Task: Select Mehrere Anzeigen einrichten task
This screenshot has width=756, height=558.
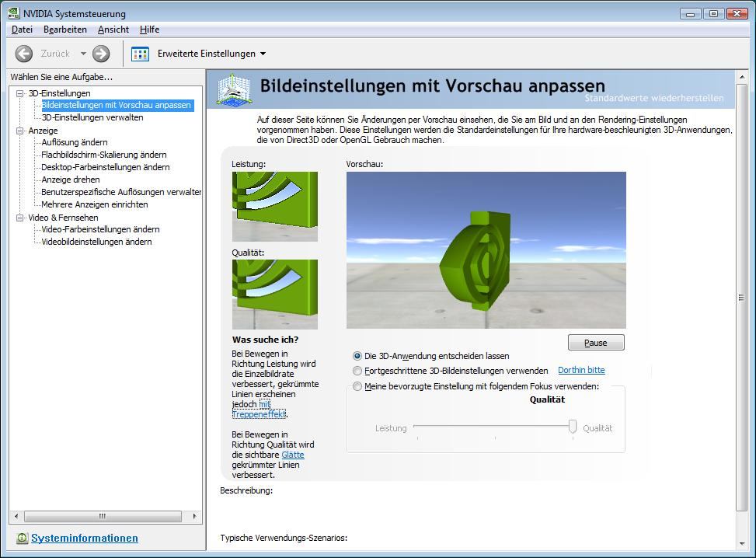Action: (x=95, y=204)
